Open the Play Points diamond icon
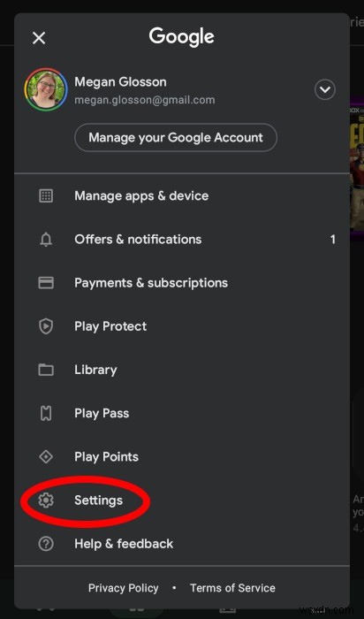The height and width of the screenshot is (619, 364). coord(46,457)
